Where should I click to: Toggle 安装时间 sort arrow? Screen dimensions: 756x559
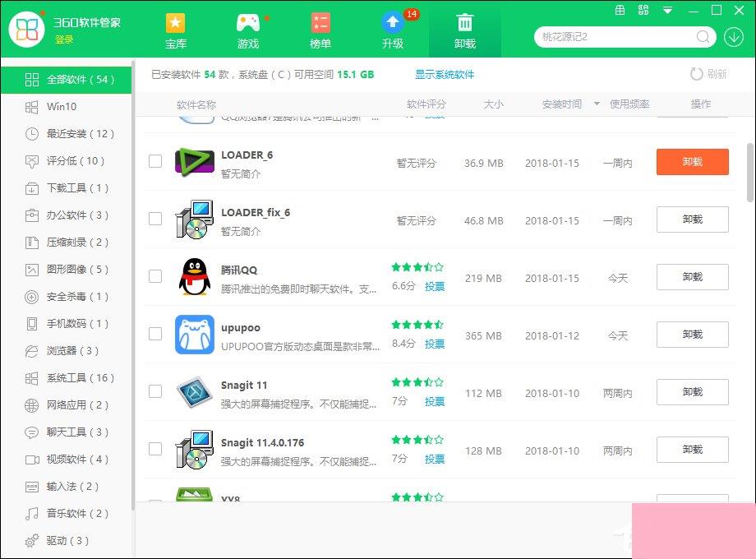pos(597,104)
